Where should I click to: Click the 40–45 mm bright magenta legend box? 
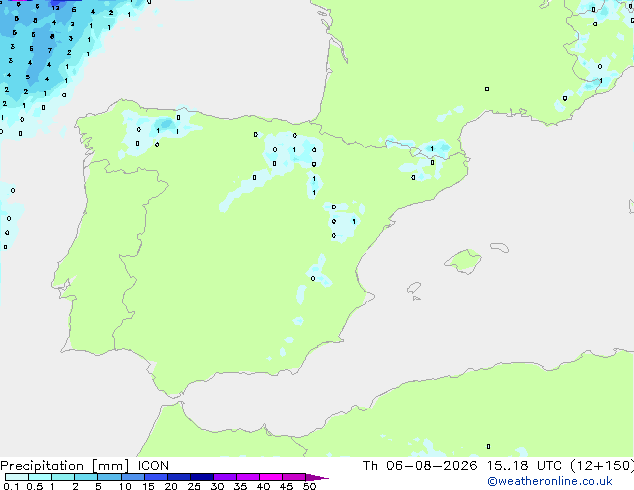271,477
